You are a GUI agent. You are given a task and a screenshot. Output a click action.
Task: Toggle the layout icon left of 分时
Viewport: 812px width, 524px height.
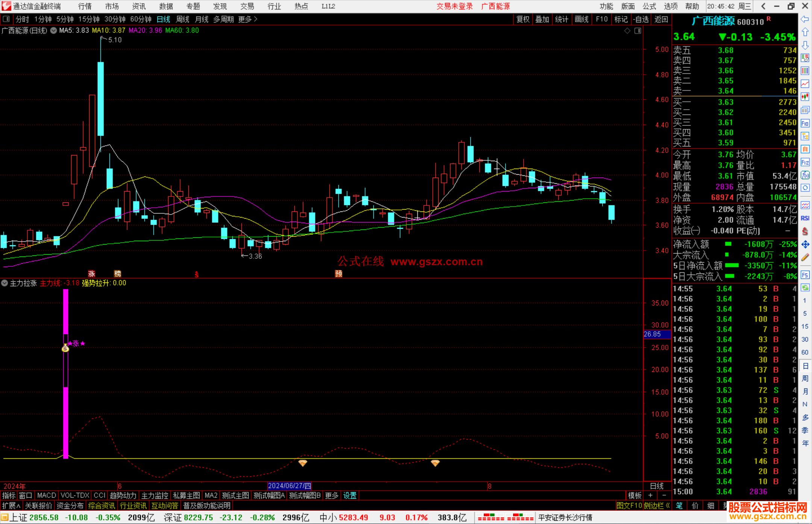[x=6, y=19]
